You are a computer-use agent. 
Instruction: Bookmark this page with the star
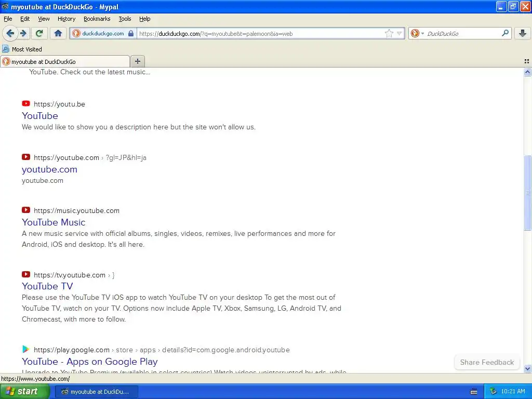click(x=389, y=33)
